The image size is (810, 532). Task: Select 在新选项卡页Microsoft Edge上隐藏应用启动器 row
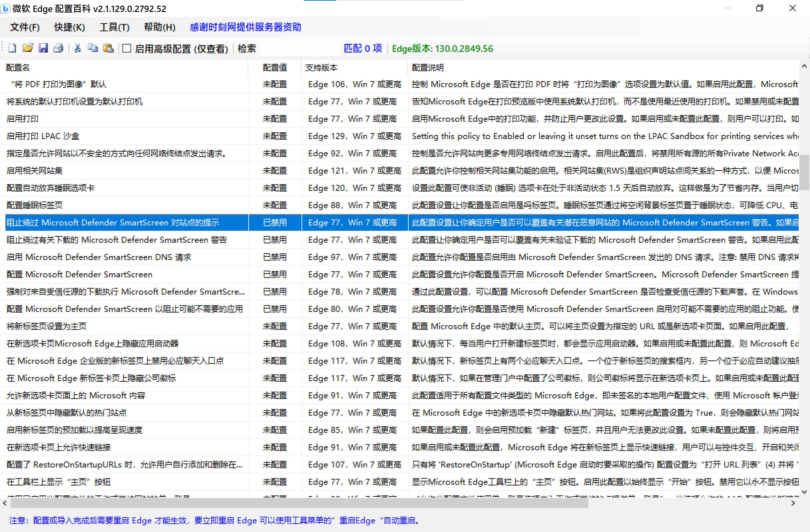coord(399,344)
